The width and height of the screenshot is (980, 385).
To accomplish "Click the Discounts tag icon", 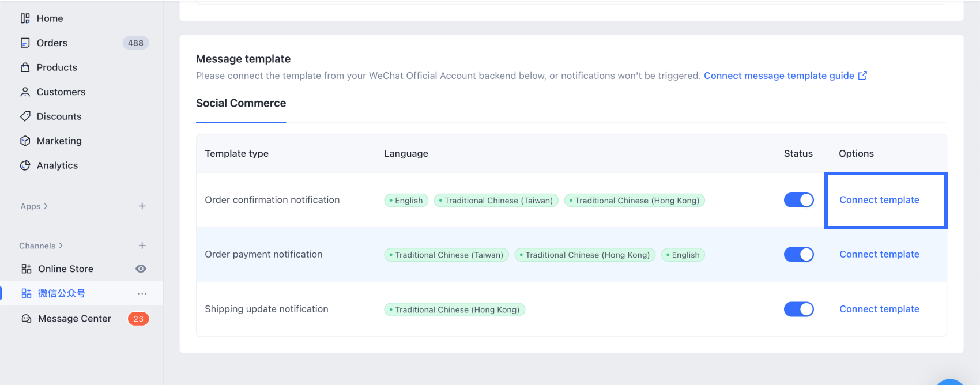I will click(25, 116).
